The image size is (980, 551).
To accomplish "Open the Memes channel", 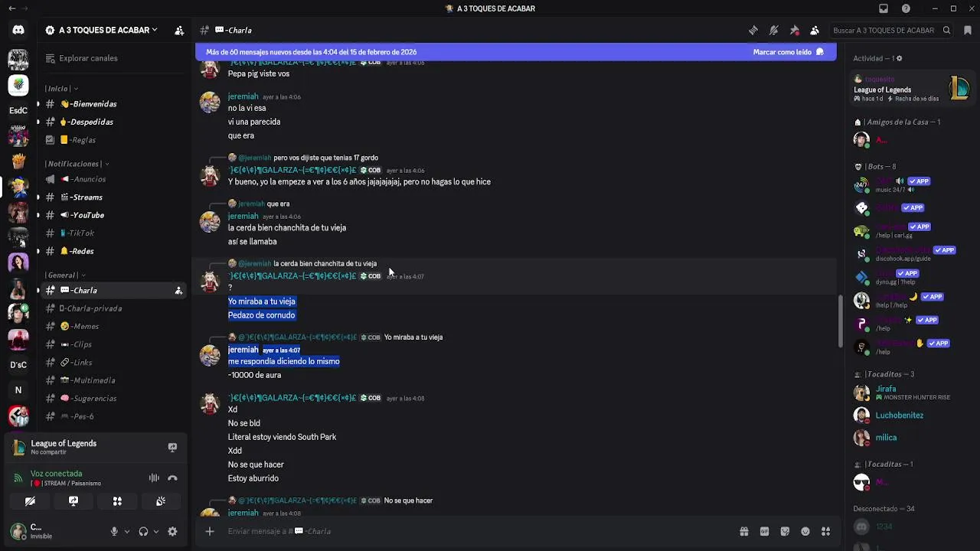I will tap(84, 326).
